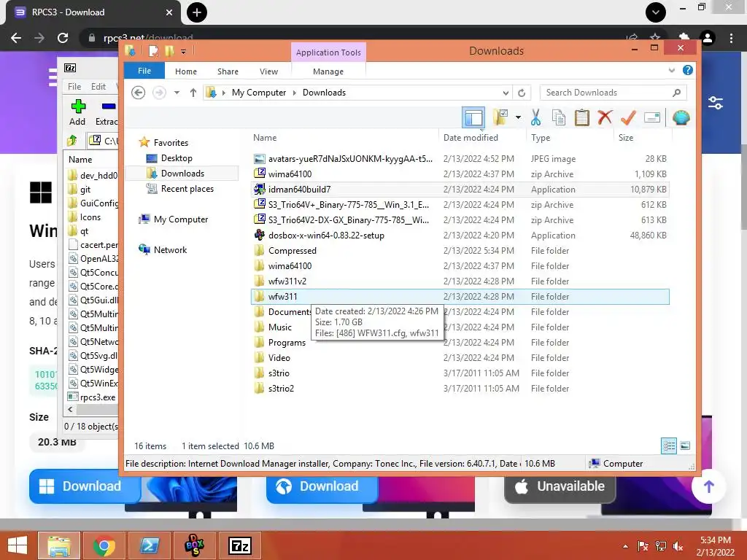Click rpcs3.exe in 7-Zip file list
The image size is (747, 560).
pyautogui.click(x=93, y=397)
